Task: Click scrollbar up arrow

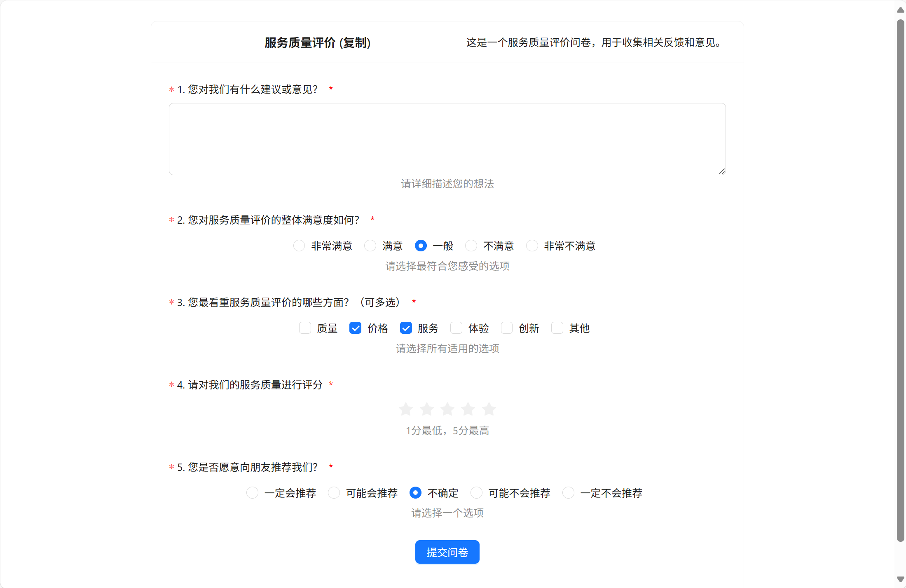Action: [901, 10]
